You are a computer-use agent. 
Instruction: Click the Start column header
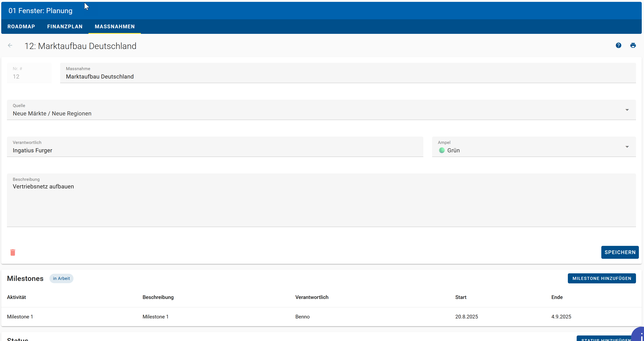460,297
